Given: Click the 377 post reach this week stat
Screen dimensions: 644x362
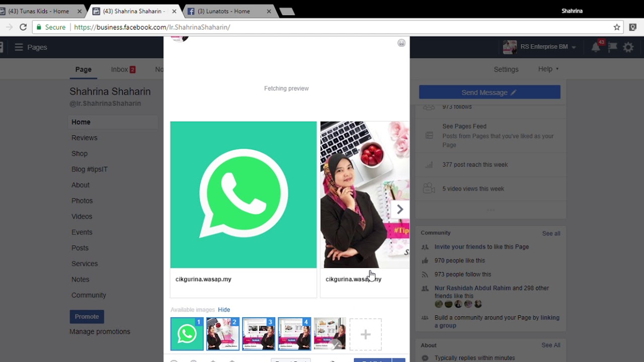Looking at the screenshot, I should click(x=475, y=164).
